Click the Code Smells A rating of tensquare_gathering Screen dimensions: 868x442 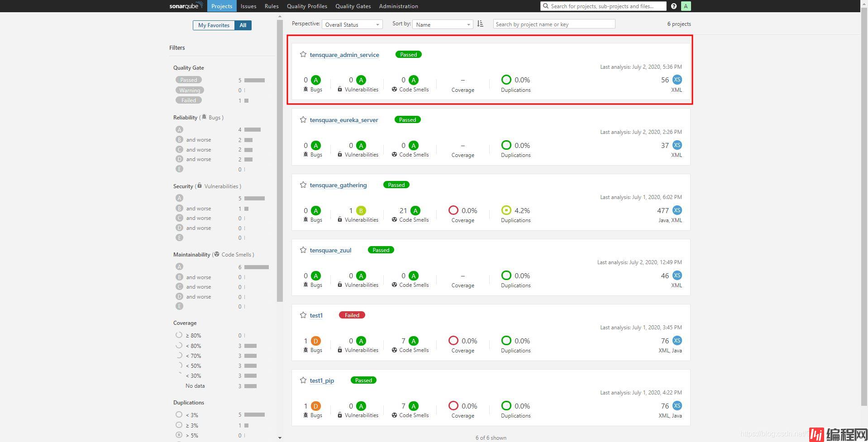pyautogui.click(x=415, y=210)
